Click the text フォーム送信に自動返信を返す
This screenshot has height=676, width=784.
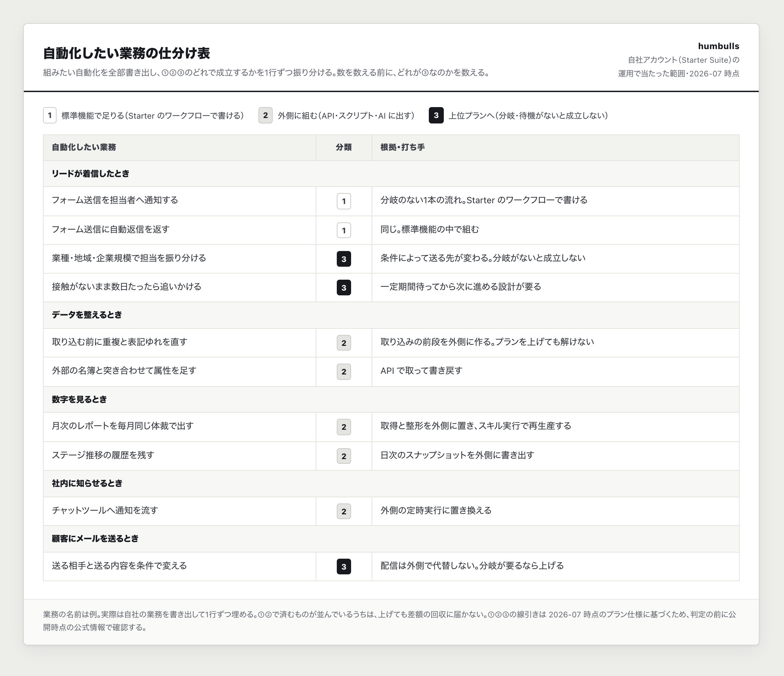[x=110, y=230]
